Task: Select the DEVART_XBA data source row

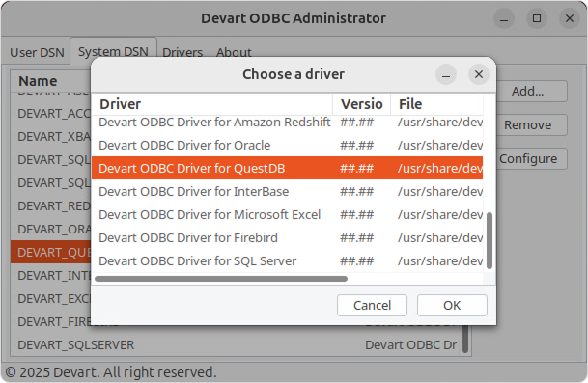Action: (51, 137)
